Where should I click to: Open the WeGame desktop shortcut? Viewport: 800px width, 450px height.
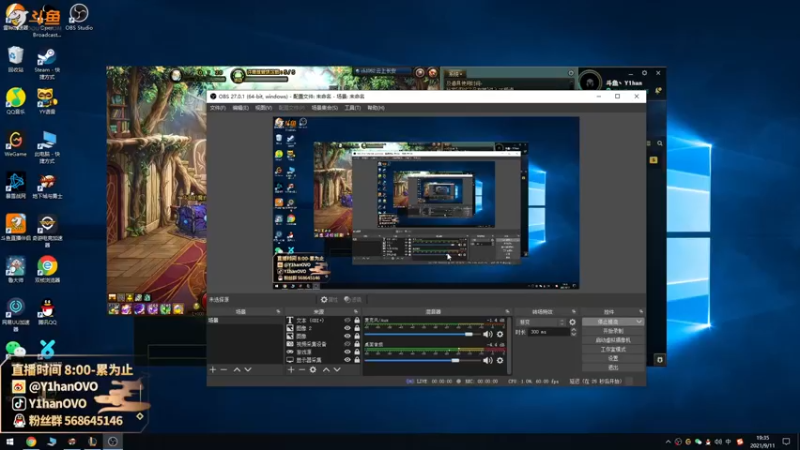[x=16, y=143]
